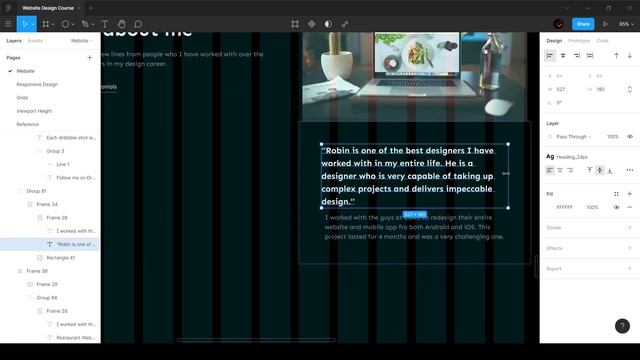
Task: Switch to the Prototype tab
Action: (579, 41)
